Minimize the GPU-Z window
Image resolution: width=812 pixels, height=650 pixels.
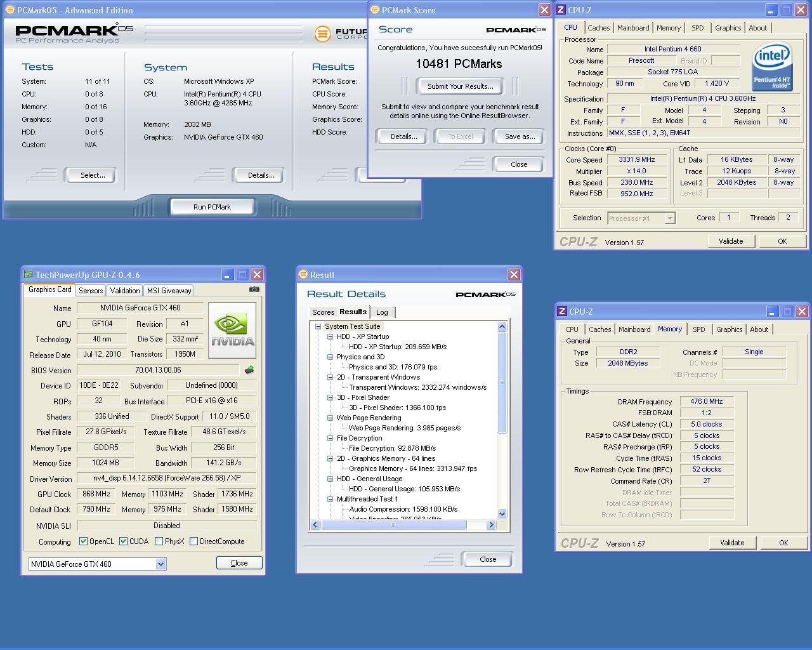(x=228, y=274)
